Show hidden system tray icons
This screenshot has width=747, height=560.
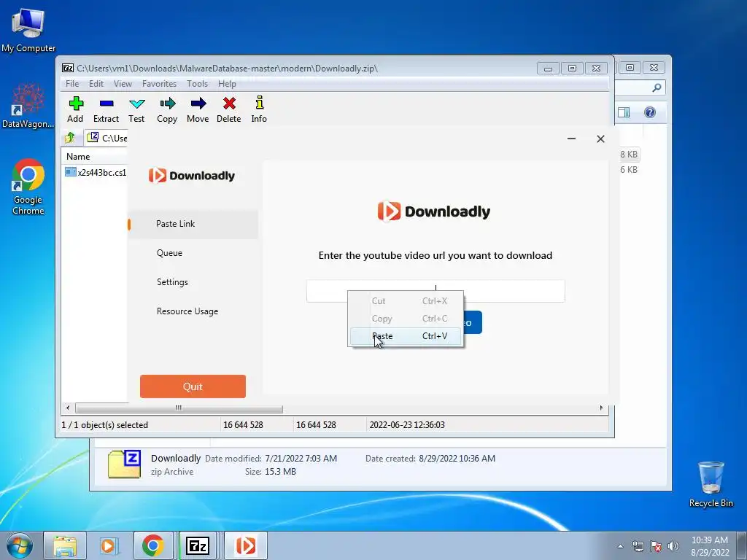[620, 546]
